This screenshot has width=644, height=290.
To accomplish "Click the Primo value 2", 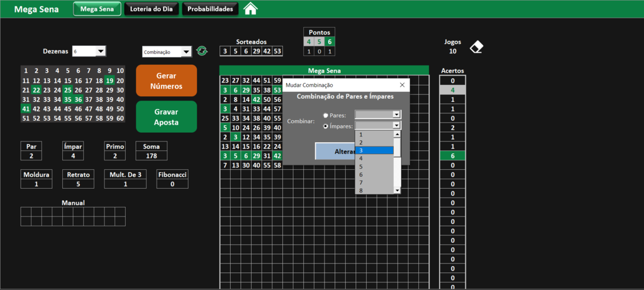I will coord(114,155).
